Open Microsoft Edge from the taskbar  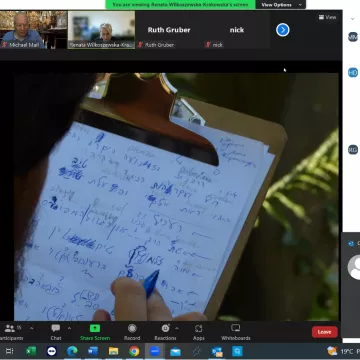coord(72,351)
